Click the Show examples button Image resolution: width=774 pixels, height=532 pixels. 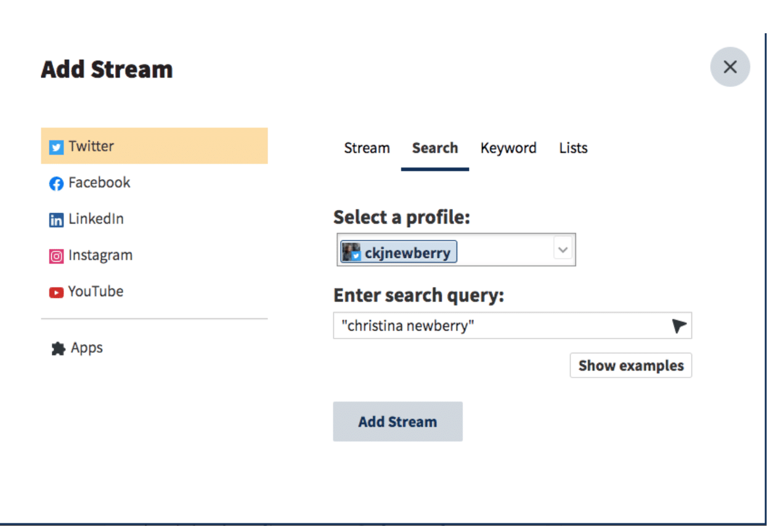click(630, 365)
